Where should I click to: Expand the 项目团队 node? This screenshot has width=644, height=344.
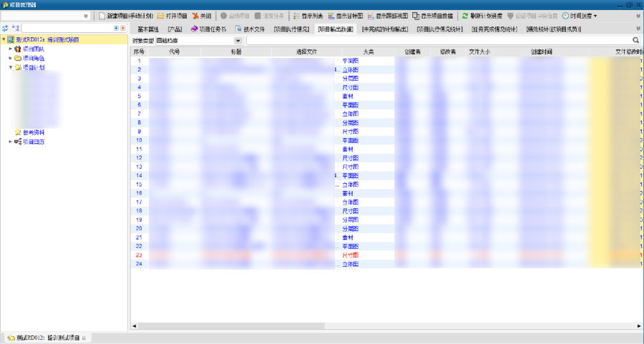coord(10,49)
